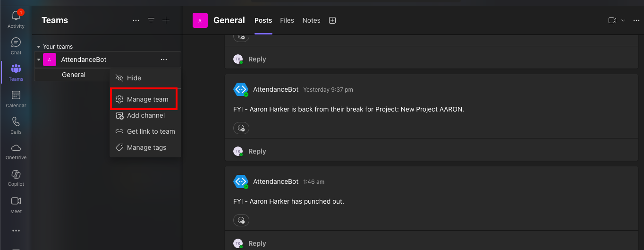The width and height of the screenshot is (644, 250).
Task: Click the AttendanceBot team avatar in list
Action: 50,60
